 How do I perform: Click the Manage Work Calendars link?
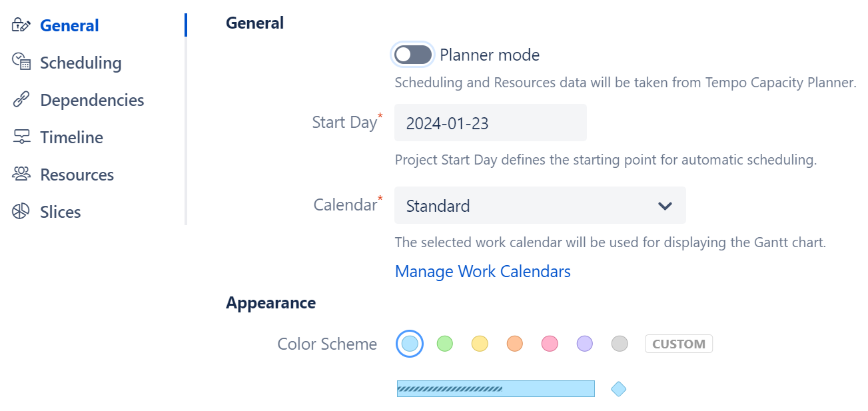click(482, 271)
